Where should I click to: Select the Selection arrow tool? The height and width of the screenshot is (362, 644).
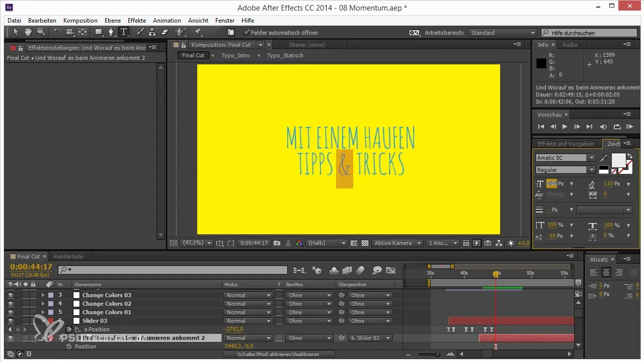(x=16, y=32)
